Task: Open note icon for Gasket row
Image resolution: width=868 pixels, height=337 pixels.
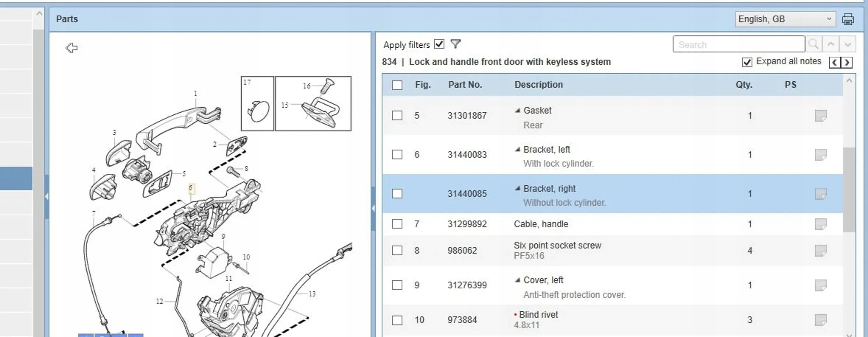Action: 820,116
